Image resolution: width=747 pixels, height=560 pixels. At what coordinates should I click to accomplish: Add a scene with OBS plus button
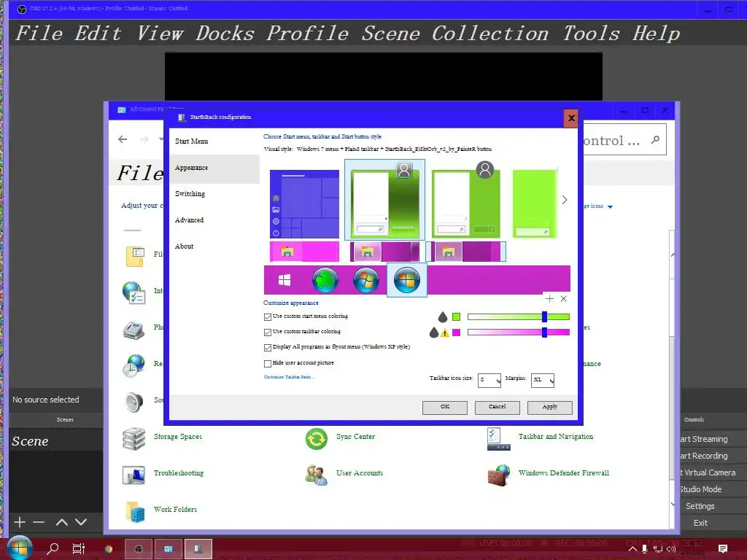[x=20, y=522]
